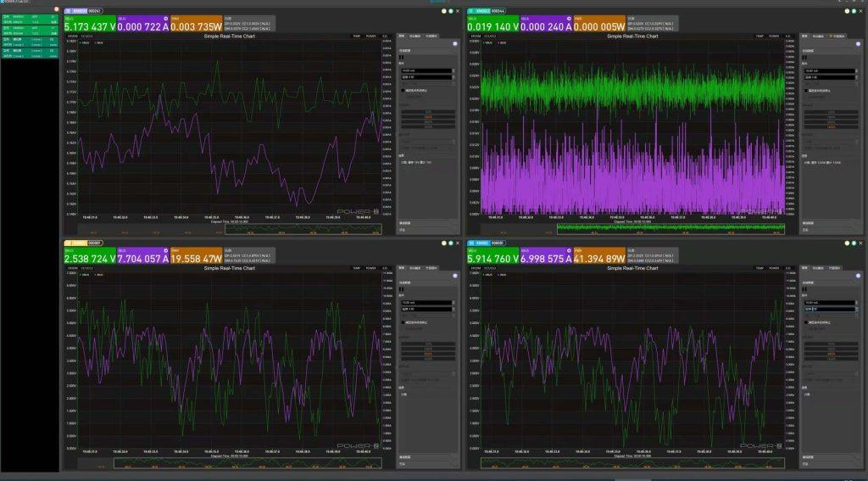868x481 pixels.
Task: Click orange circle icon atop left device list
Action: pos(56,9)
